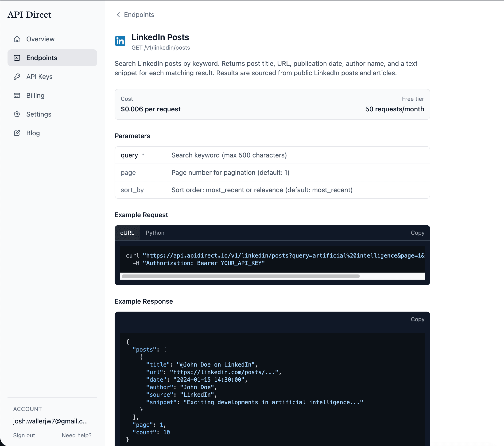
Task: Click the Billing credit card icon
Action: [17, 95]
